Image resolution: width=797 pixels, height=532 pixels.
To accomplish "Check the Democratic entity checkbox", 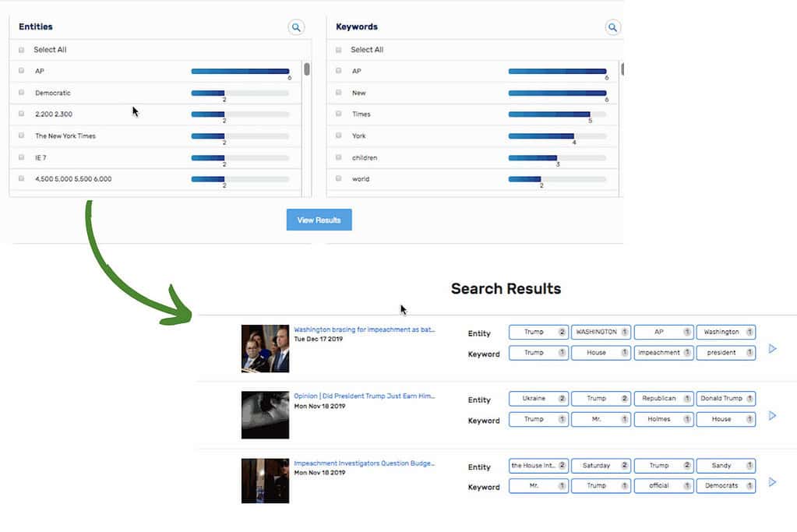I will [20, 93].
